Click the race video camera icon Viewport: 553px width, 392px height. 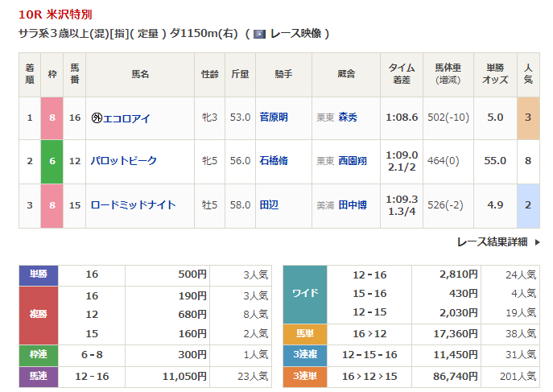point(258,34)
